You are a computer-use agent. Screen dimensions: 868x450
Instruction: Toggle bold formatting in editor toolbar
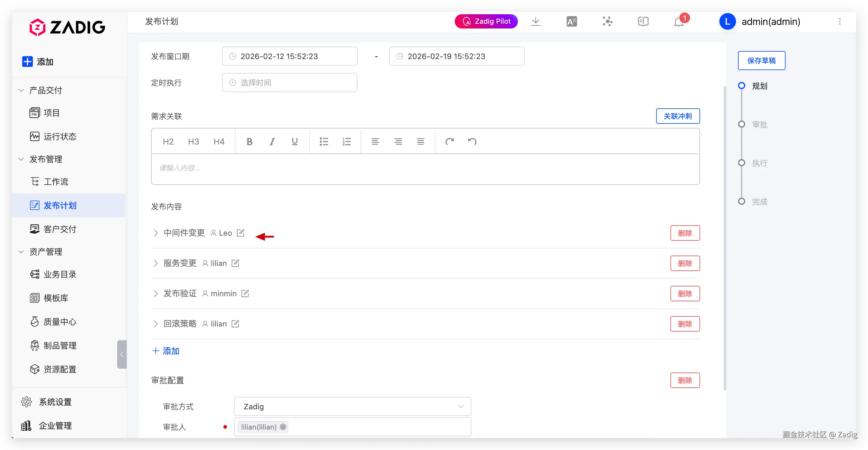[x=249, y=142]
